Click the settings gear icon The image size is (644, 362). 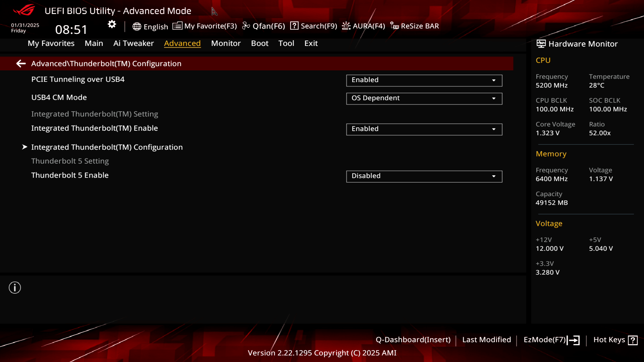(112, 24)
